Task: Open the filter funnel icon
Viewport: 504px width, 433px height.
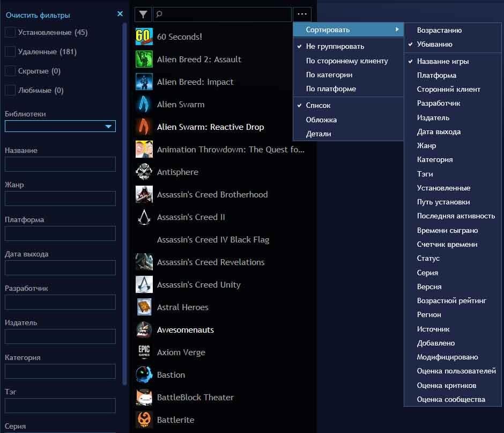Action: click(x=143, y=14)
